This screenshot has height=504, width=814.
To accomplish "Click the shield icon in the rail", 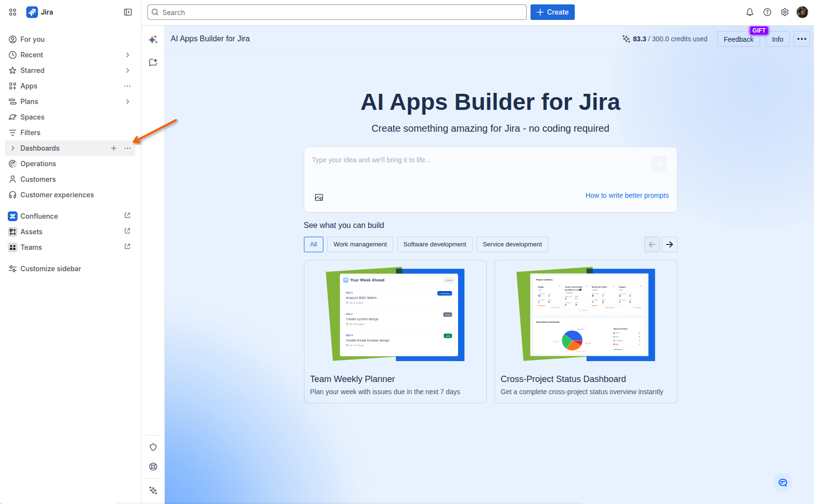I will (153, 447).
